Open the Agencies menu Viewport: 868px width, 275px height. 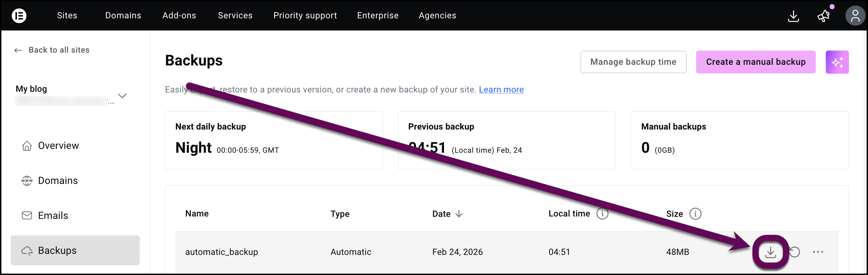point(437,16)
